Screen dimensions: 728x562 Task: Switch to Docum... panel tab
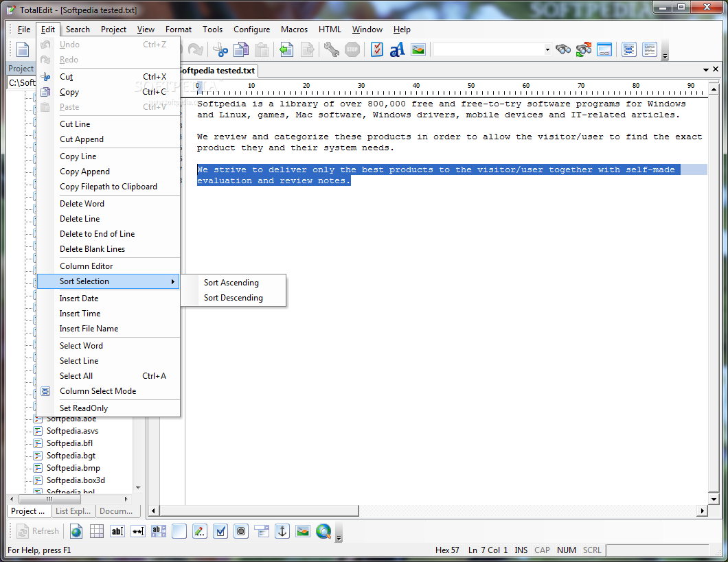point(117,511)
